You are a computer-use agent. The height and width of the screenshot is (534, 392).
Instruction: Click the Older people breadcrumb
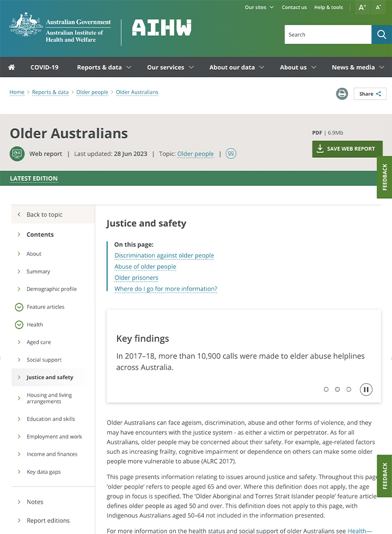[x=92, y=92]
